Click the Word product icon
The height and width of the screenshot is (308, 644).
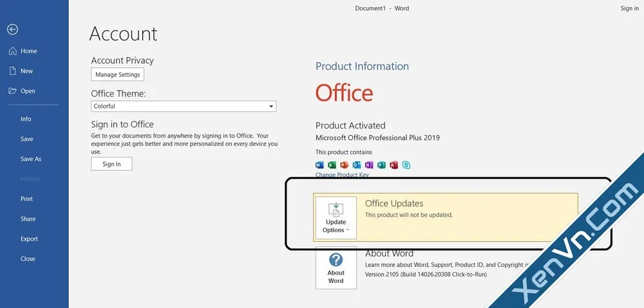click(x=320, y=165)
